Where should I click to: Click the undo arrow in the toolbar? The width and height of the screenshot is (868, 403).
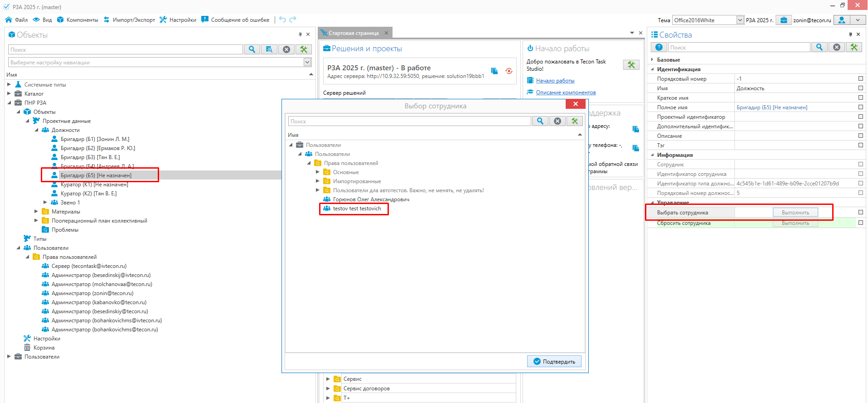tap(282, 19)
